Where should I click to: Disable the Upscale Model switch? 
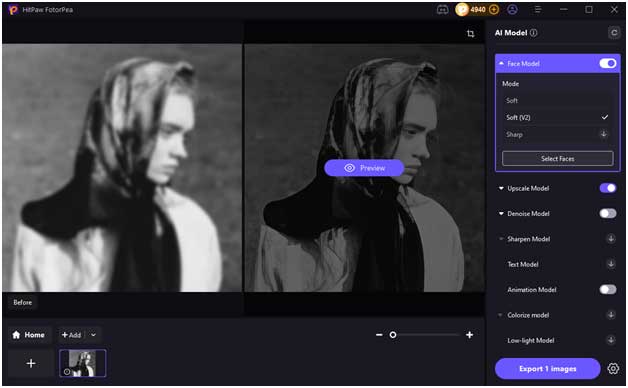pyautogui.click(x=608, y=188)
